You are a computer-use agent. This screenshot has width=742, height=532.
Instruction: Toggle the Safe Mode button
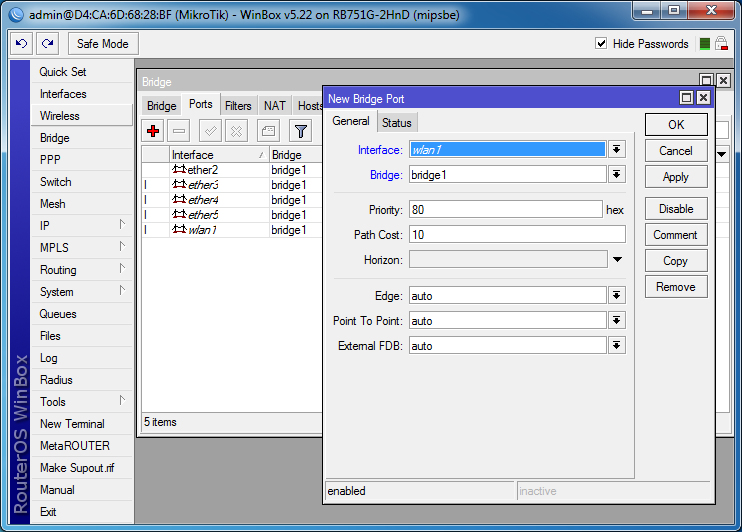(x=103, y=44)
